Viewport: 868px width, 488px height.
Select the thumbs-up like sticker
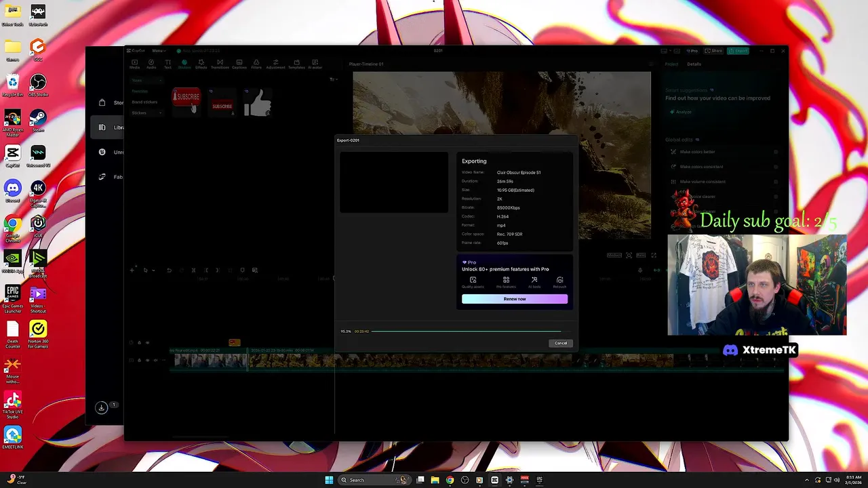click(x=258, y=103)
